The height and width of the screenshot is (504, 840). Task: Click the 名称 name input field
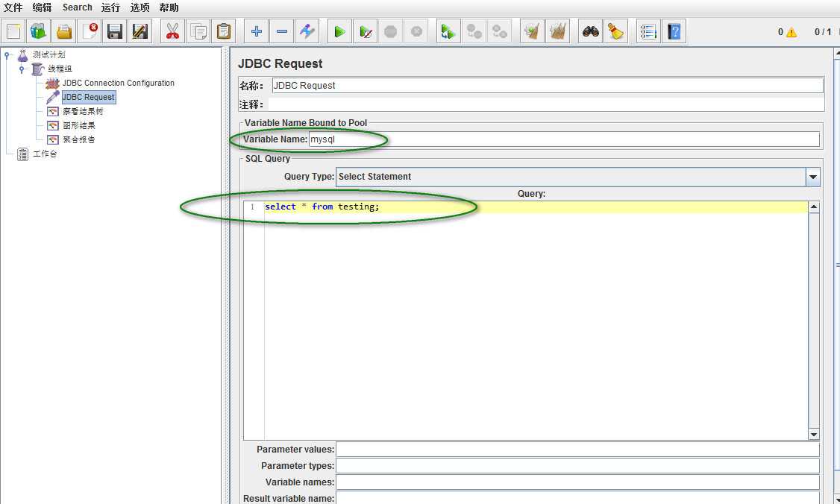point(548,86)
